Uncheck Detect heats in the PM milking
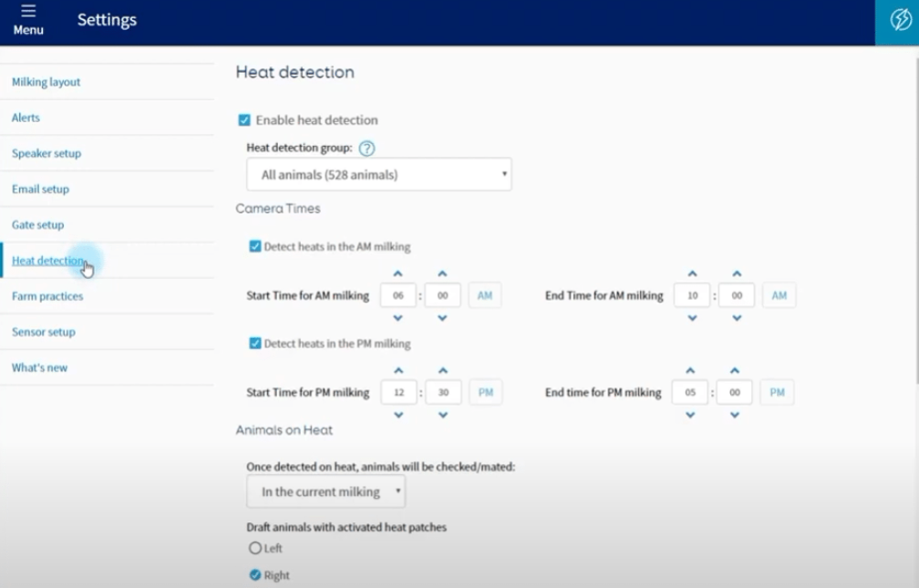This screenshot has height=588, width=919. [x=255, y=343]
